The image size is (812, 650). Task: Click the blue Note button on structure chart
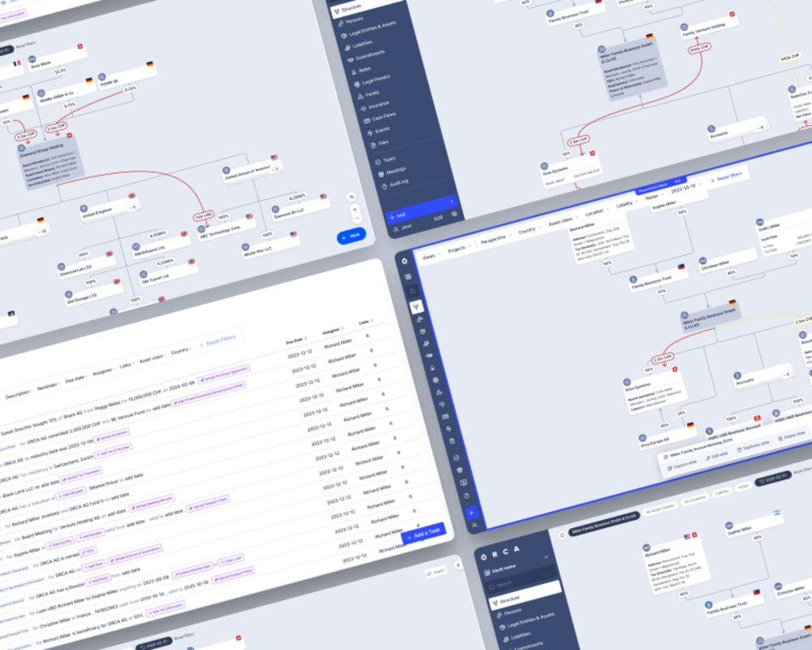(x=352, y=236)
